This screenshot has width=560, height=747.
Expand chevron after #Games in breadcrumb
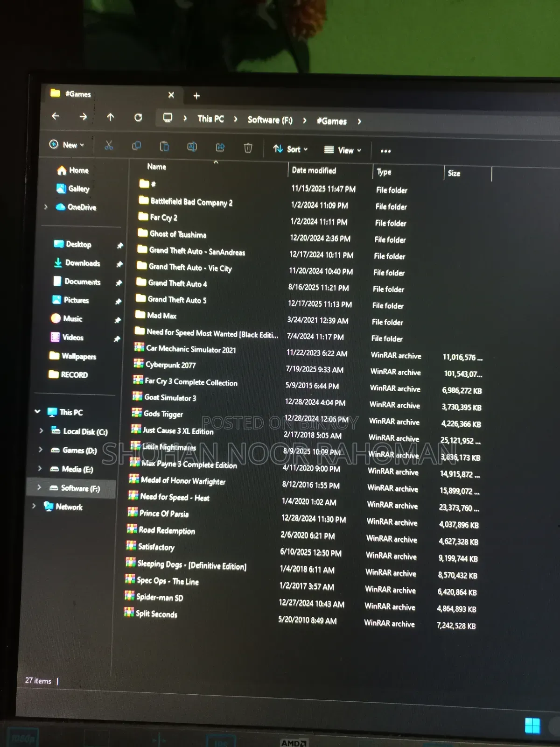(359, 122)
